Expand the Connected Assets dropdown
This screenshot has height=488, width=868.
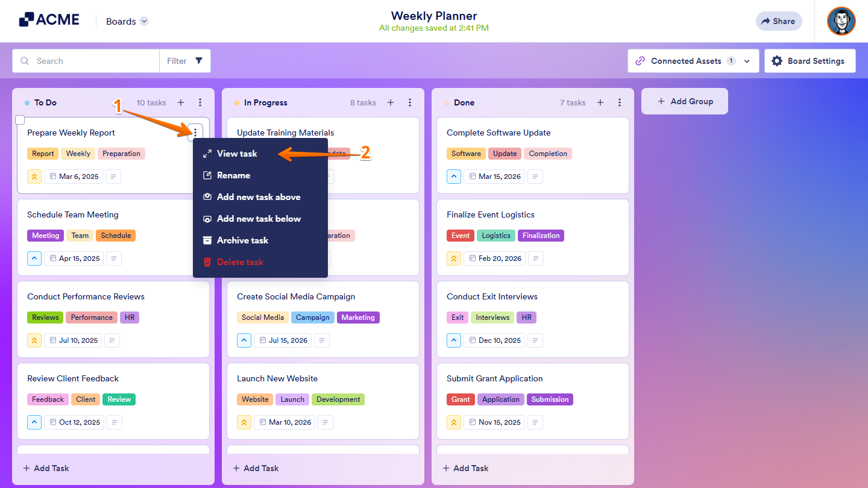(x=747, y=60)
